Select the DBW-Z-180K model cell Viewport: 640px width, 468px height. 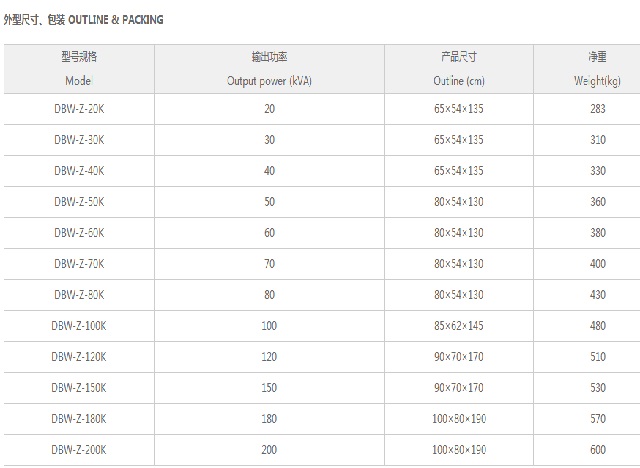[79, 419]
